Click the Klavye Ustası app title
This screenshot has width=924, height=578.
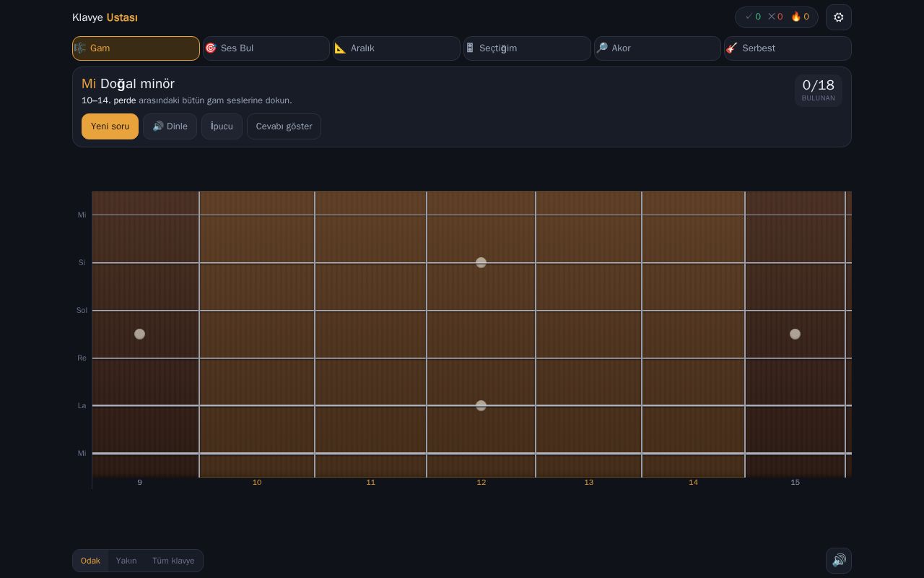pyautogui.click(x=105, y=17)
